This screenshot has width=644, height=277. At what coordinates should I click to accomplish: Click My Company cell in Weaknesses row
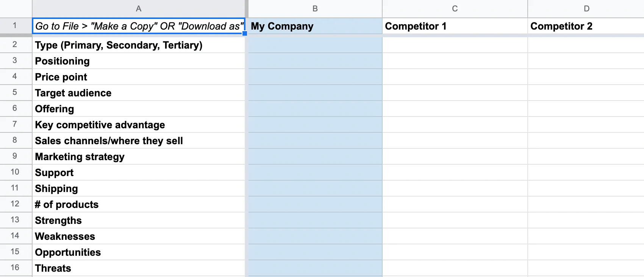[x=315, y=236]
